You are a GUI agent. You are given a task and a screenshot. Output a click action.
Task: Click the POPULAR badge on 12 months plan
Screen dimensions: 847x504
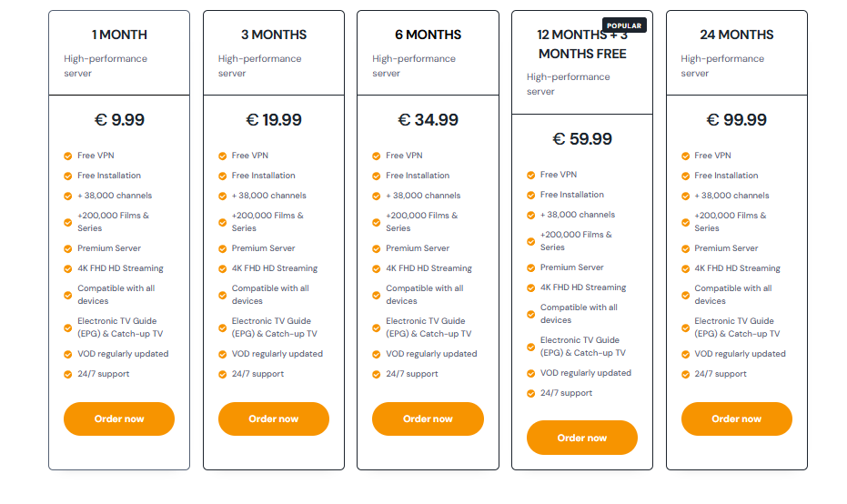point(624,25)
